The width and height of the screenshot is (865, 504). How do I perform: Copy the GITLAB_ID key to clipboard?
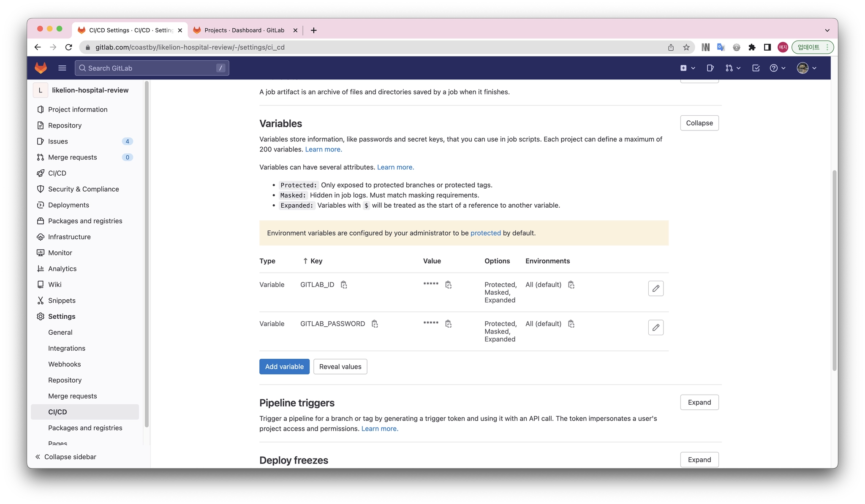point(344,285)
